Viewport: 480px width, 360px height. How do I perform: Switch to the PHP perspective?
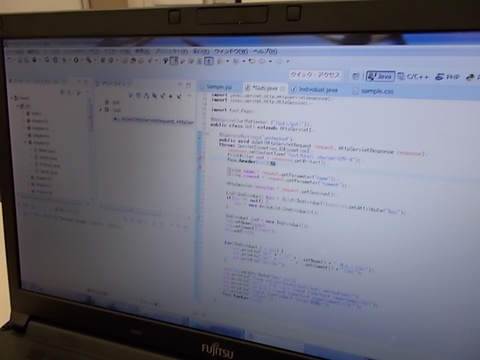tap(447, 77)
